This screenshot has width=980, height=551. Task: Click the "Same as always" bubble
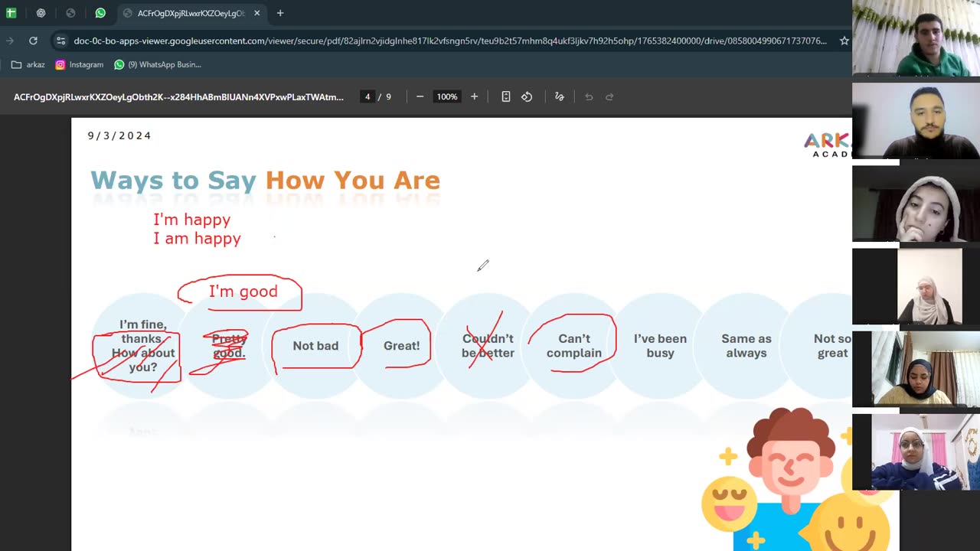tap(746, 346)
